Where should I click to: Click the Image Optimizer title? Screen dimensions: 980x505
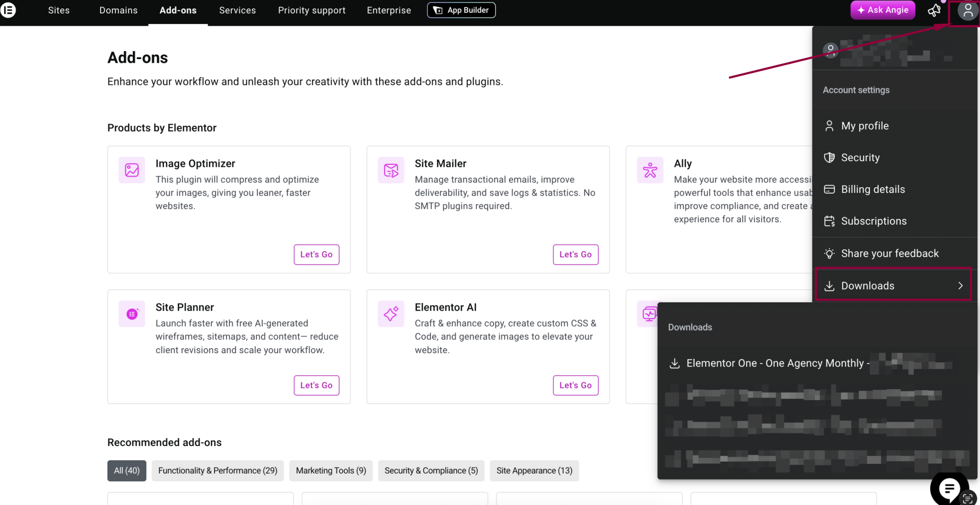coord(195,163)
